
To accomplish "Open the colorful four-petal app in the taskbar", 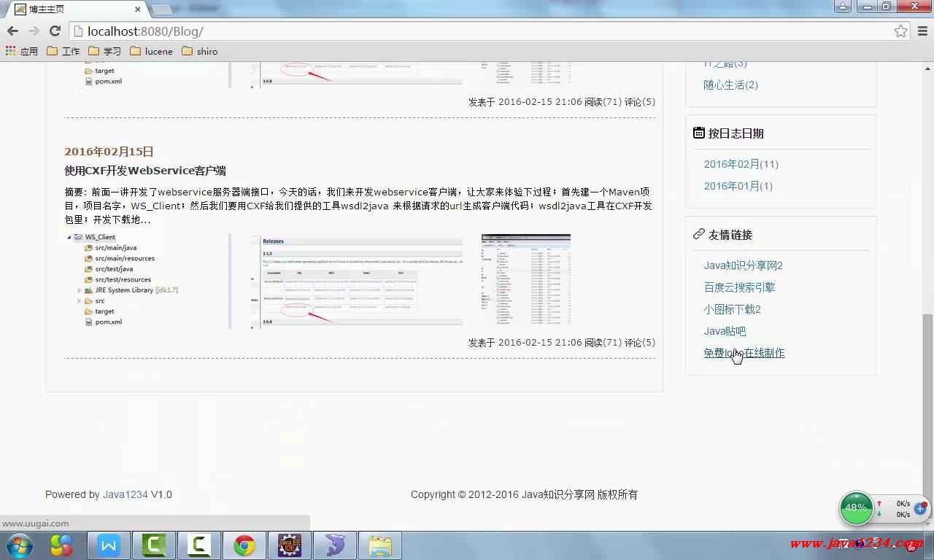I will point(62,545).
